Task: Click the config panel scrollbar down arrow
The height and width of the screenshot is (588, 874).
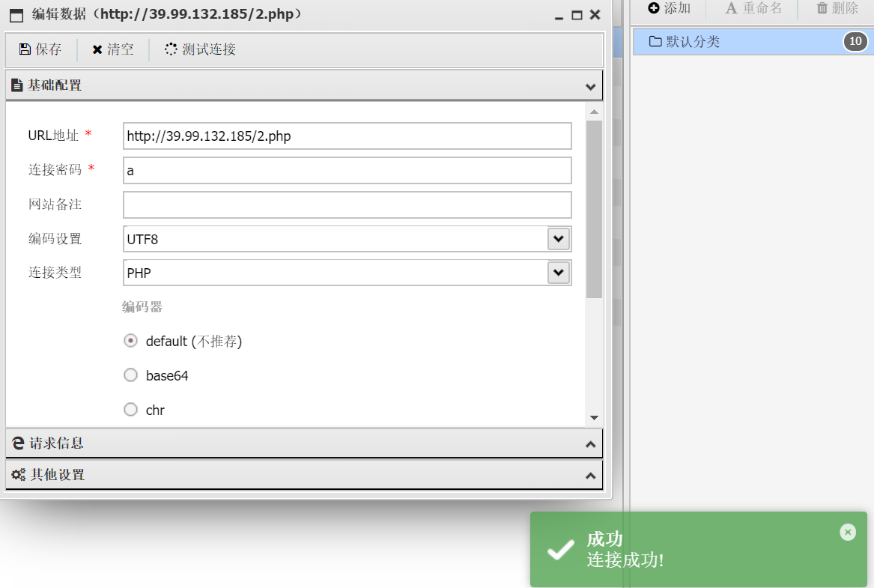Action: pos(594,418)
